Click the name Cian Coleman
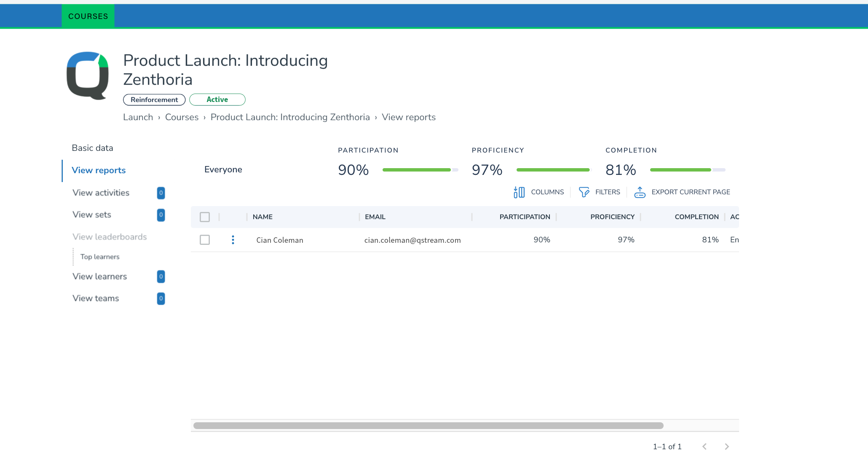 pos(280,240)
